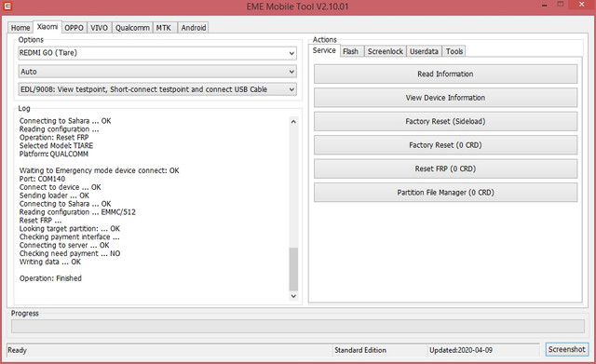The image size is (596, 364).
Task: Click the EME Mobile Tool app icon
Action: click(7, 6)
